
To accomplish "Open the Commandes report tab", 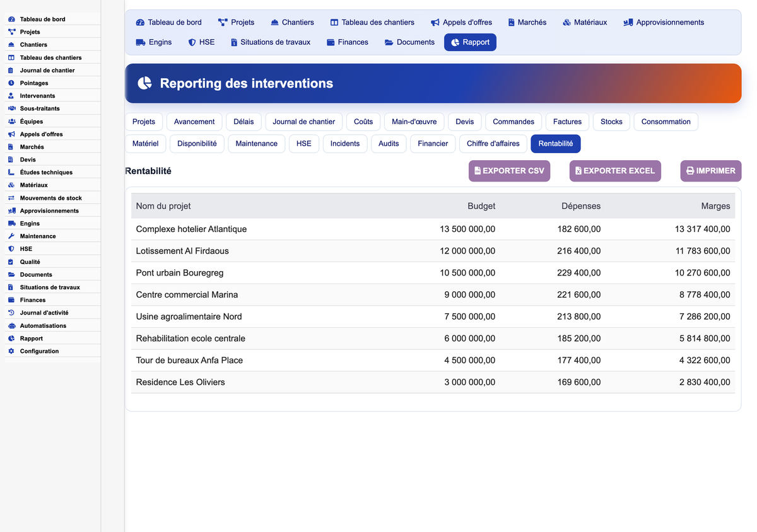I will pyautogui.click(x=513, y=122).
